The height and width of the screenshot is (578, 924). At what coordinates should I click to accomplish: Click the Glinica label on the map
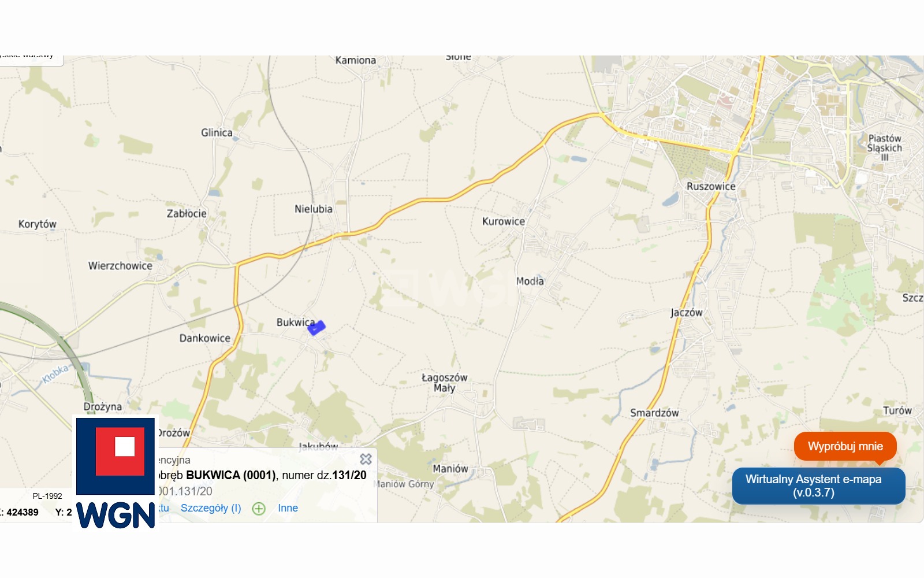pyautogui.click(x=217, y=132)
